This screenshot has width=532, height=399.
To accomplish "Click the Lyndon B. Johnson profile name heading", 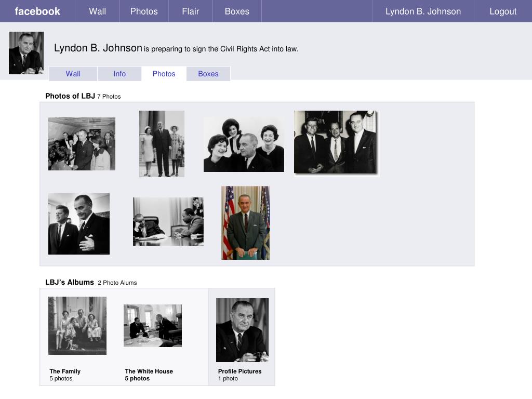I will 98,48.
